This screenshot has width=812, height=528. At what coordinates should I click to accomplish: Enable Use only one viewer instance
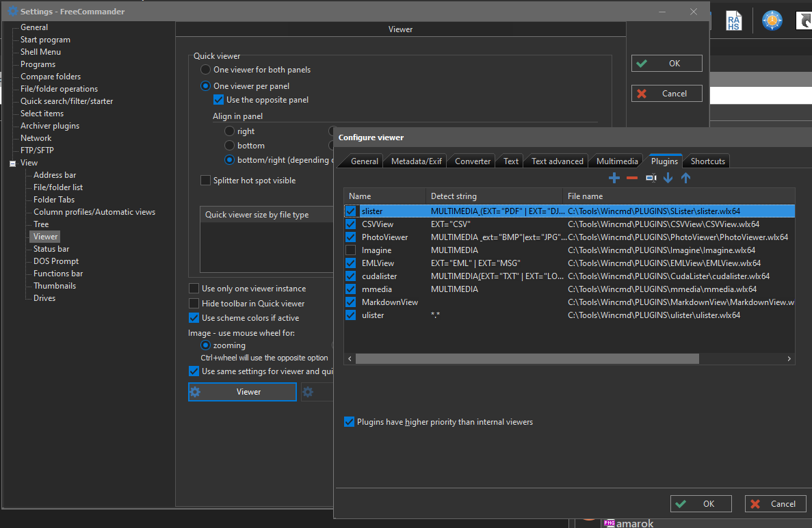194,289
